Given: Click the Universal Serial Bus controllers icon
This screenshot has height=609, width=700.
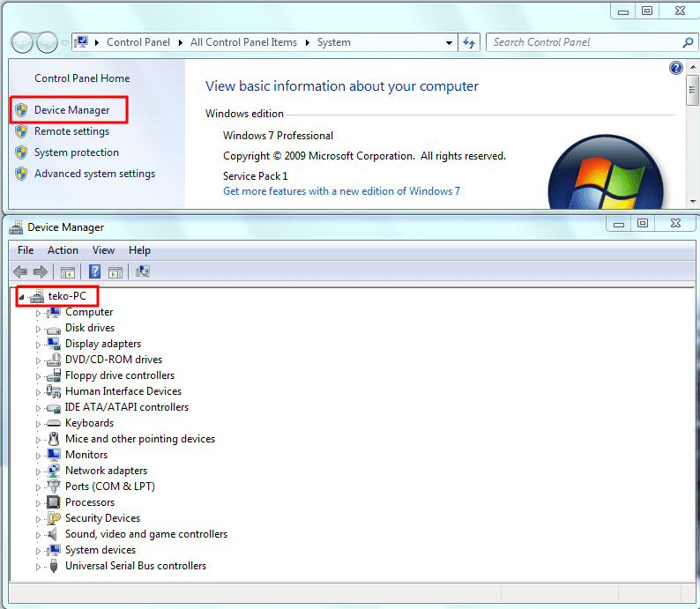Looking at the screenshot, I should 54,566.
